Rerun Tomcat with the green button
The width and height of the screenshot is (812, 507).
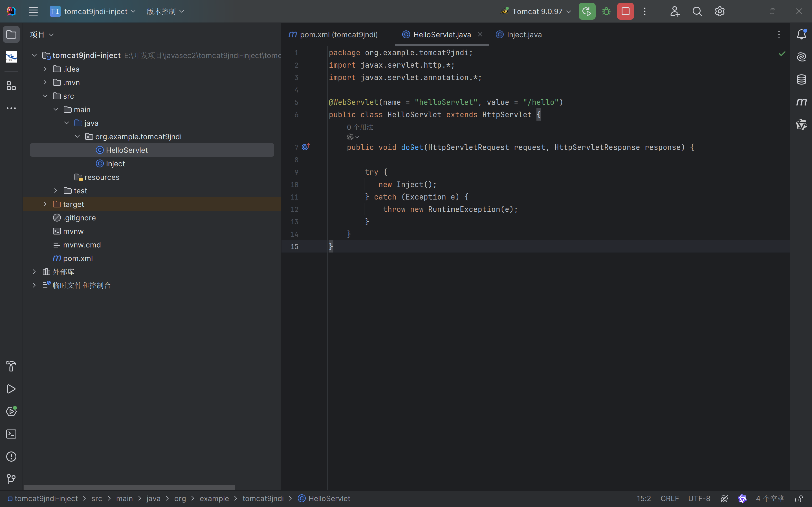coord(587,11)
